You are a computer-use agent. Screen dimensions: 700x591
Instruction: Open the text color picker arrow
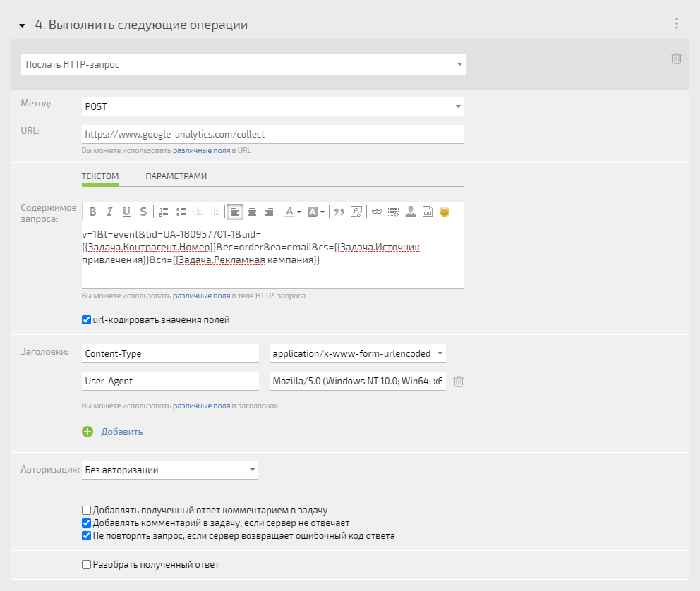point(299,212)
